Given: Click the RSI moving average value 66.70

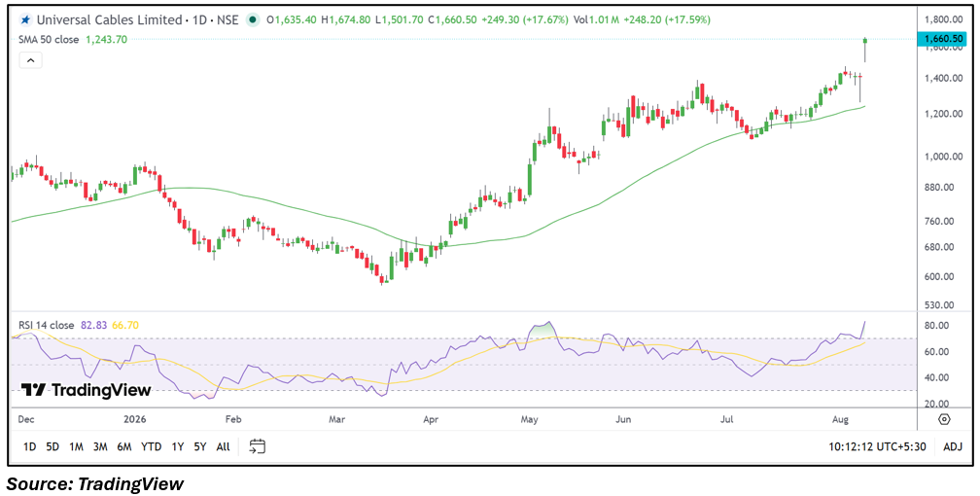Looking at the screenshot, I should click(x=125, y=325).
